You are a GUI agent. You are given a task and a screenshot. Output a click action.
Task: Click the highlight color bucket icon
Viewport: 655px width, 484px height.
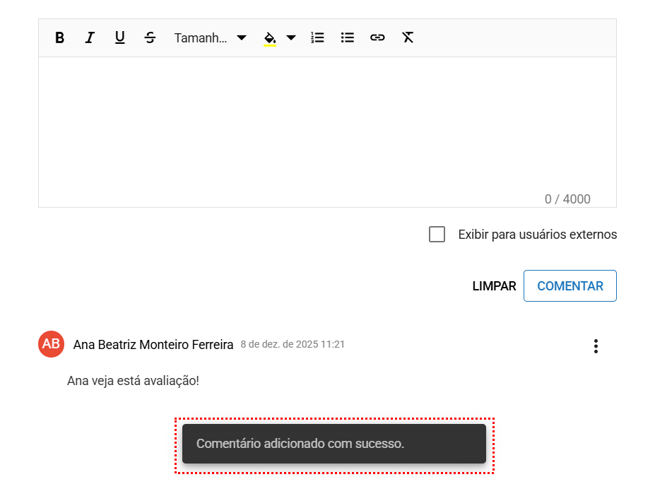[270, 38]
